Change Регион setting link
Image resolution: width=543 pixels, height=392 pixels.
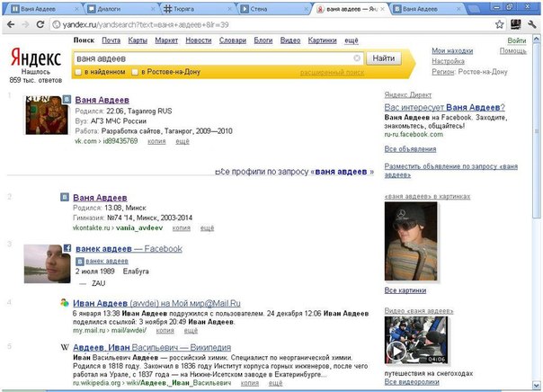(443, 72)
